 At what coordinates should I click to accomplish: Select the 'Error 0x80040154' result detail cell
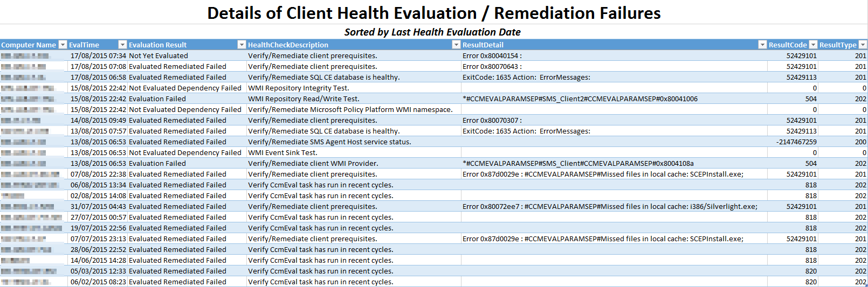coord(492,55)
